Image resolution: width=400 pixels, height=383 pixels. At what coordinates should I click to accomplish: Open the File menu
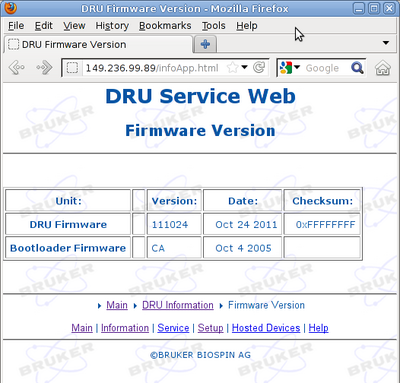click(x=16, y=26)
